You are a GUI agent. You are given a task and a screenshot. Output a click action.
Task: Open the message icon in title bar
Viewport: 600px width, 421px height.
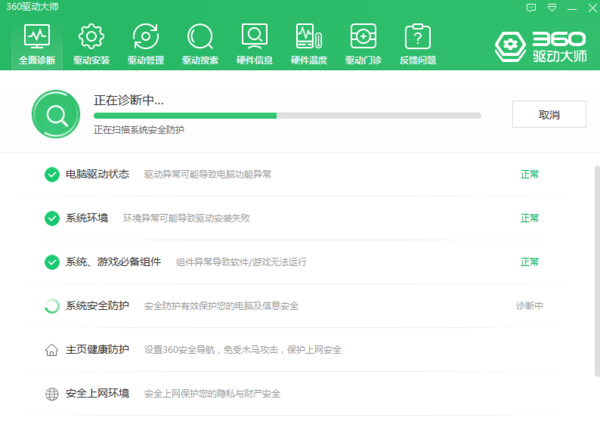tap(530, 7)
